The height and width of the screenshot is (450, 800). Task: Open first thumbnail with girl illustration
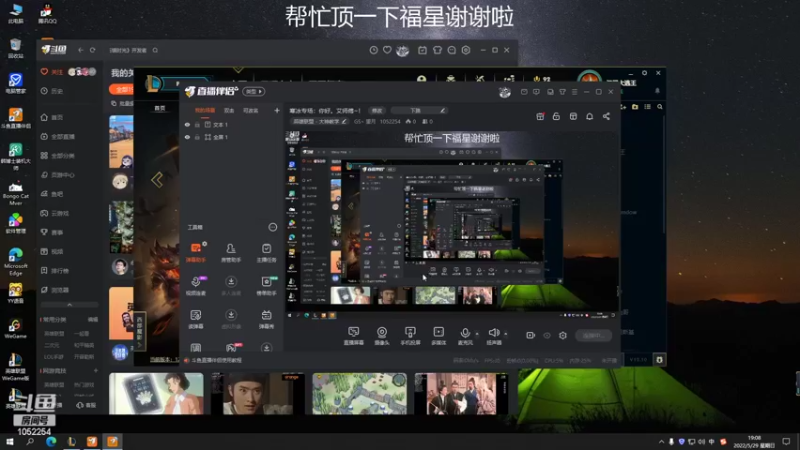click(x=156, y=393)
